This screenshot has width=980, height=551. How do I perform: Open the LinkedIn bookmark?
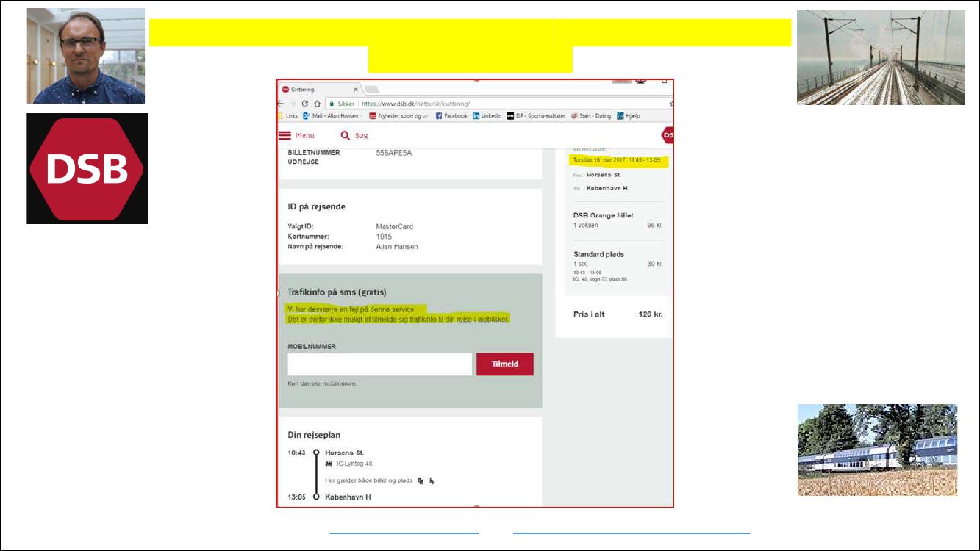coord(487,116)
